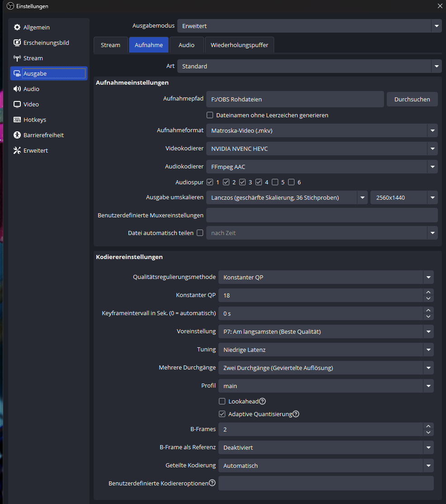Open Audio settings via speaker icon
446x504 pixels.
(17, 89)
